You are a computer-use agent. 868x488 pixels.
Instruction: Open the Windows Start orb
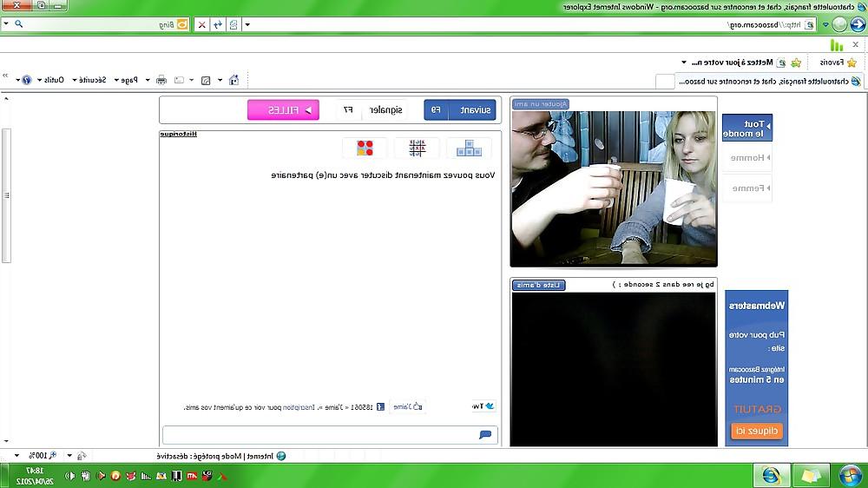(x=851, y=476)
